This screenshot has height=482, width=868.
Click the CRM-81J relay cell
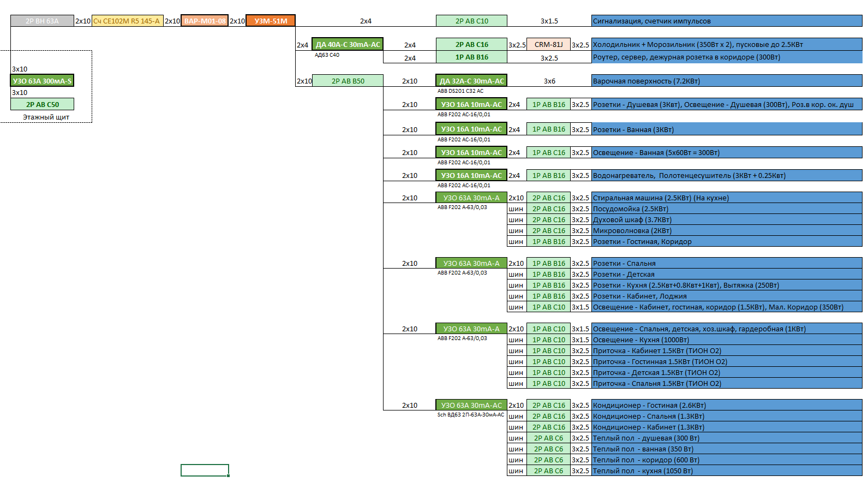pyautogui.click(x=548, y=44)
